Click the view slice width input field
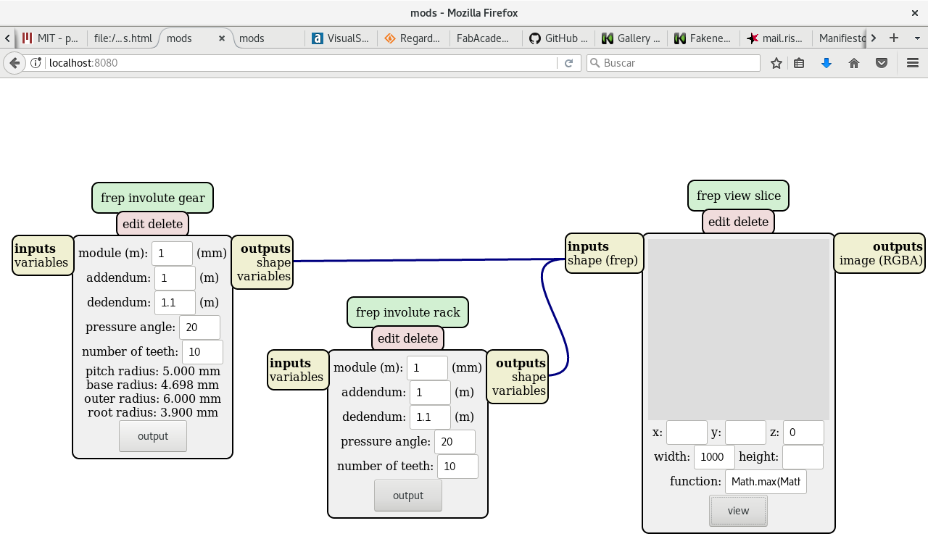This screenshot has height=560, width=928. (715, 457)
